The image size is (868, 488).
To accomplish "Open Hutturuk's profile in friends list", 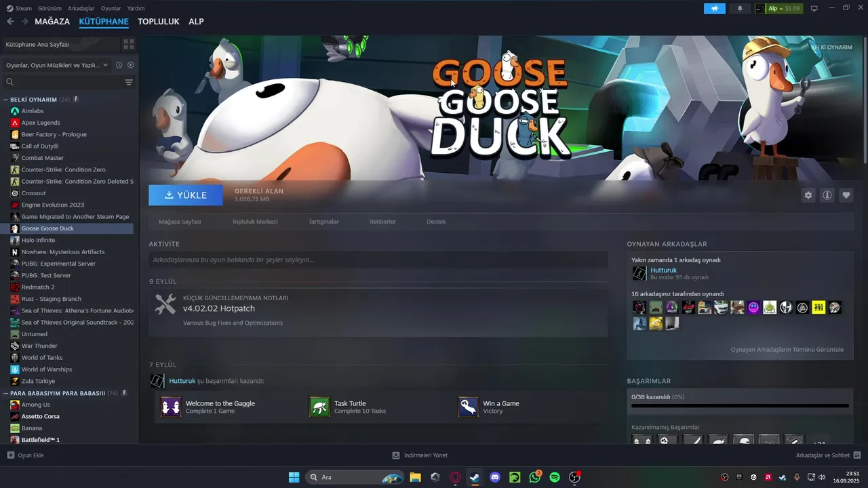I will (663, 270).
